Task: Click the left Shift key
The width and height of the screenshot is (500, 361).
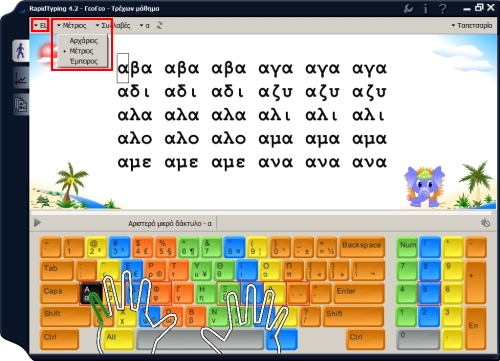Action: pos(65,316)
